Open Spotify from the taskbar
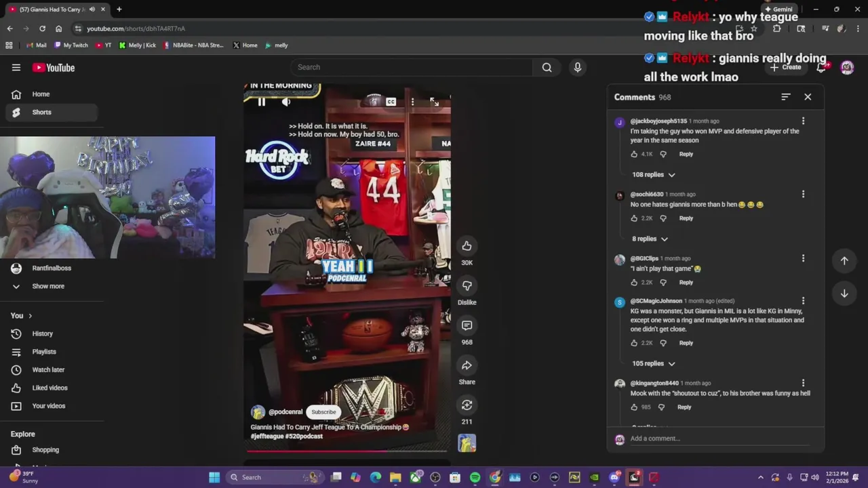868x488 pixels. pos(475,477)
